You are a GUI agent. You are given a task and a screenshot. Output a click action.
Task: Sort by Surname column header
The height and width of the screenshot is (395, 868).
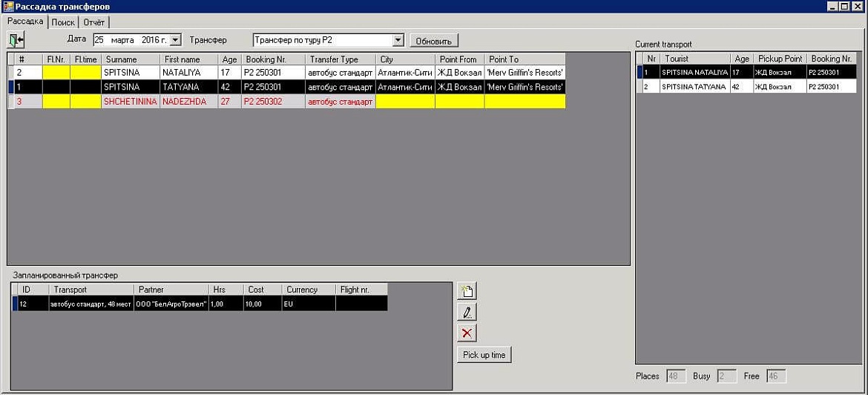[130, 59]
